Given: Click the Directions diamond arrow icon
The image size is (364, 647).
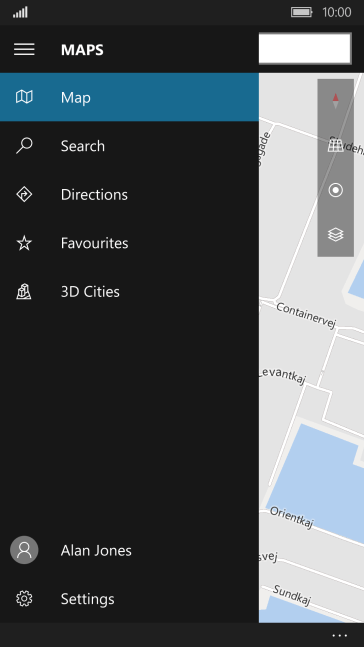Looking at the screenshot, I should click(24, 194).
